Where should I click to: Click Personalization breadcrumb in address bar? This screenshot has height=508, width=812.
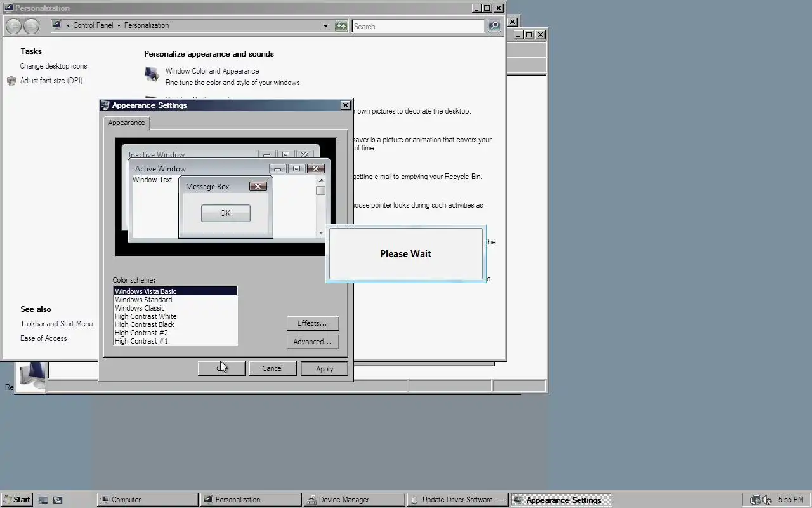point(147,25)
